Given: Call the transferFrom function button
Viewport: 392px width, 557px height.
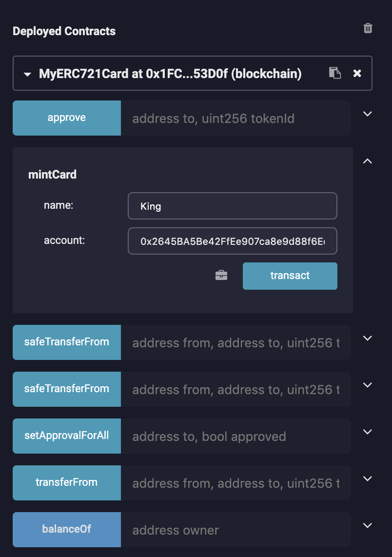Looking at the screenshot, I should pyautogui.click(x=67, y=483).
